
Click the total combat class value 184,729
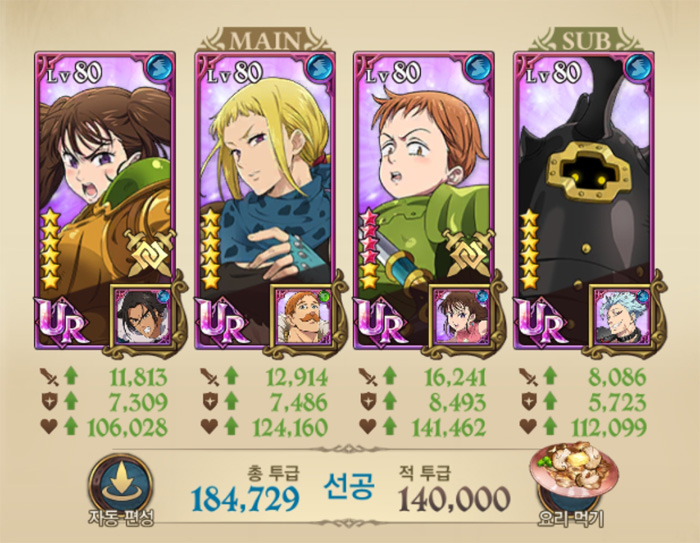point(245,499)
